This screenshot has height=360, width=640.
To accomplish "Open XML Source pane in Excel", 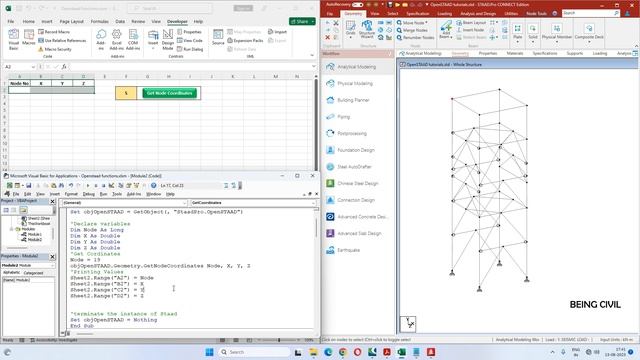I will point(218,37).
